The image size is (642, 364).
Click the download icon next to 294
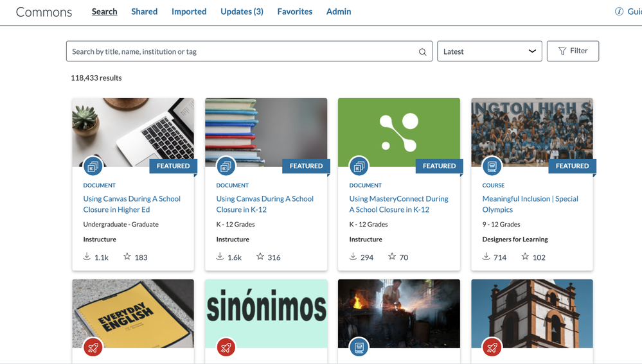pyautogui.click(x=353, y=257)
